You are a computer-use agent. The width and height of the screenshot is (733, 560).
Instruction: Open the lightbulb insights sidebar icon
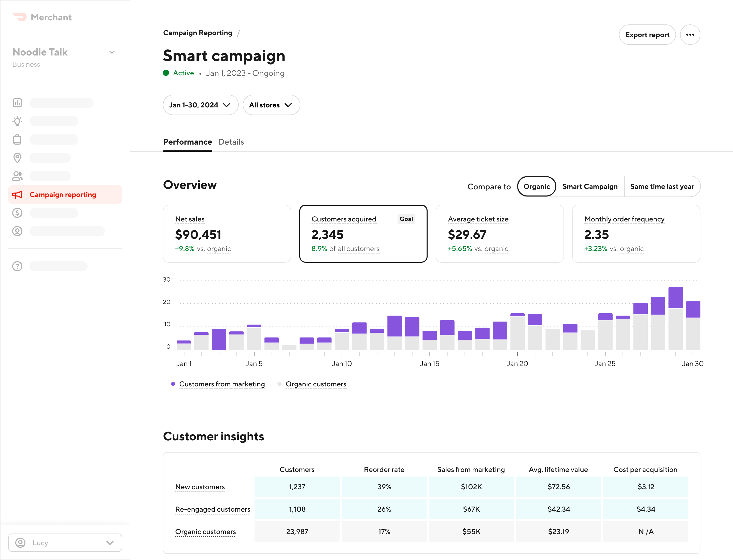17,121
